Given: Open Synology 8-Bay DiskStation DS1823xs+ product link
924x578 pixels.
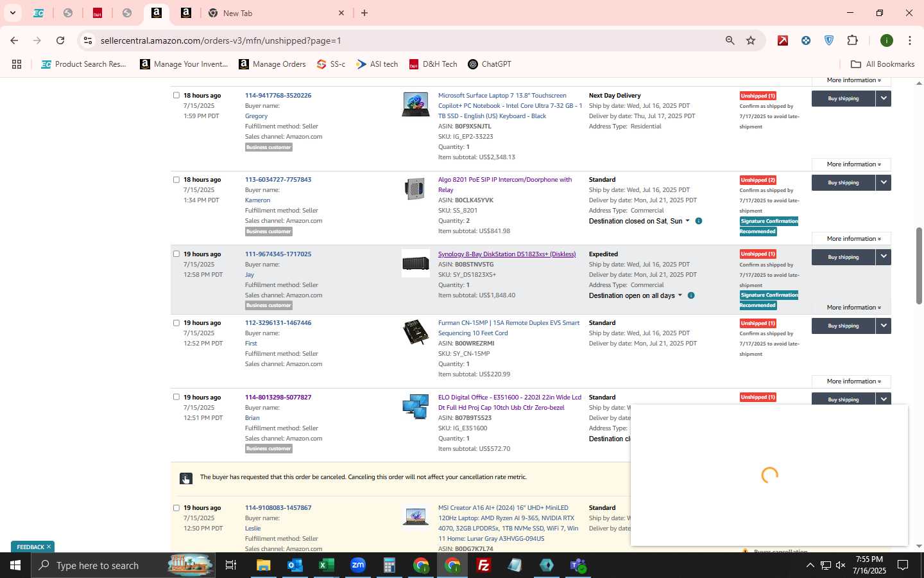Looking at the screenshot, I should (x=507, y=254).
